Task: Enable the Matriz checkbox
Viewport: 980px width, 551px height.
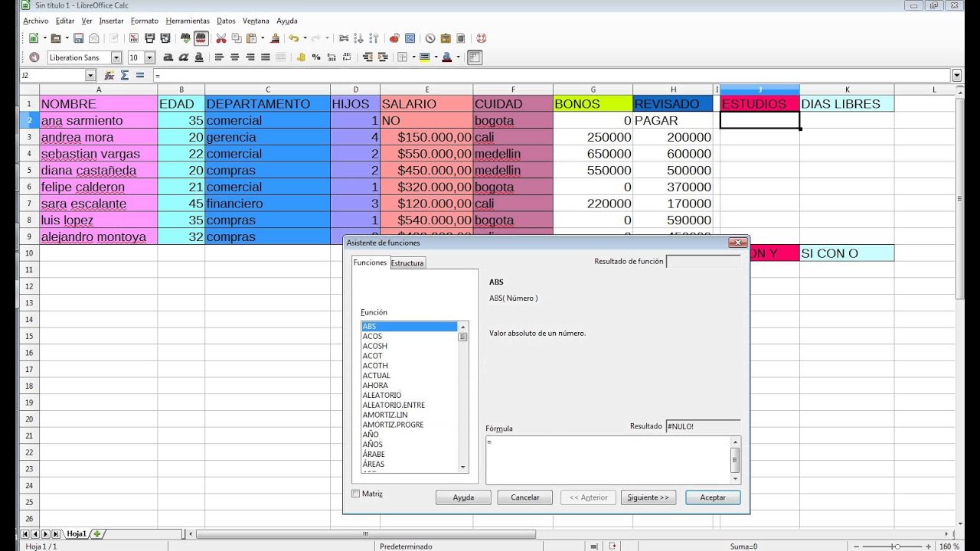Action: point(355,494)
